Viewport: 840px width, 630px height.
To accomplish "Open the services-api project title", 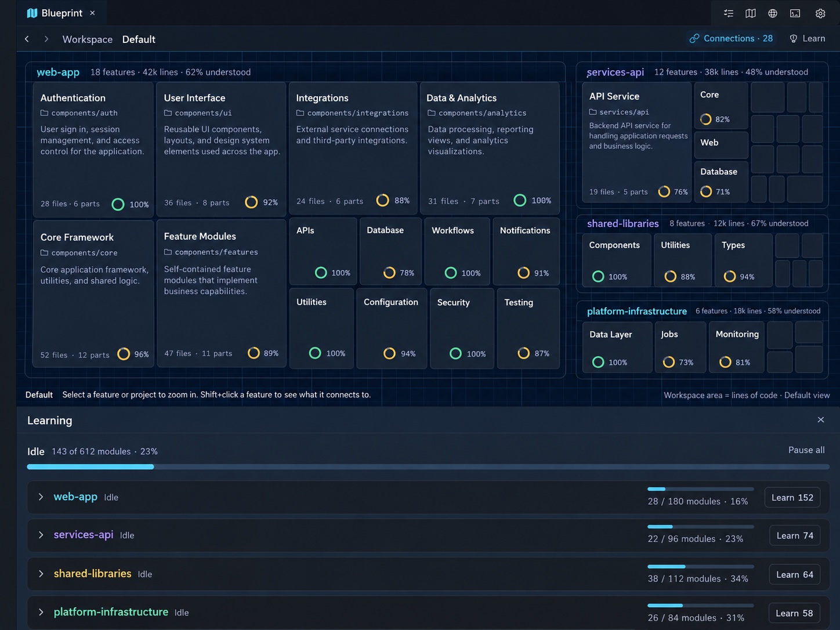I will pyautogui.click(x=615, y=72).
